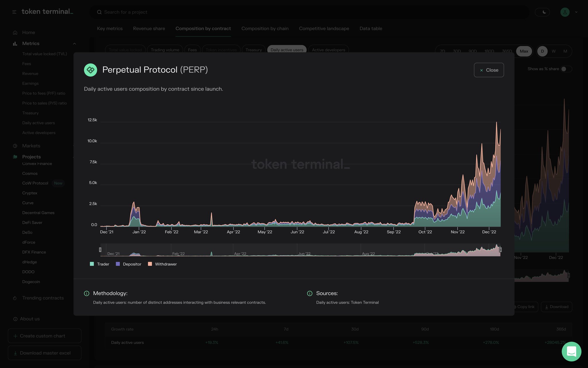
Task: Expand the account dropdown chevron
Action: tap(576, 12)
